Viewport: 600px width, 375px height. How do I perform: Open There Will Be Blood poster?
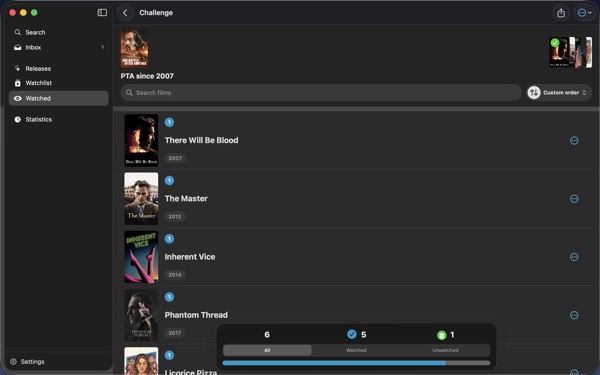[141, 140]
